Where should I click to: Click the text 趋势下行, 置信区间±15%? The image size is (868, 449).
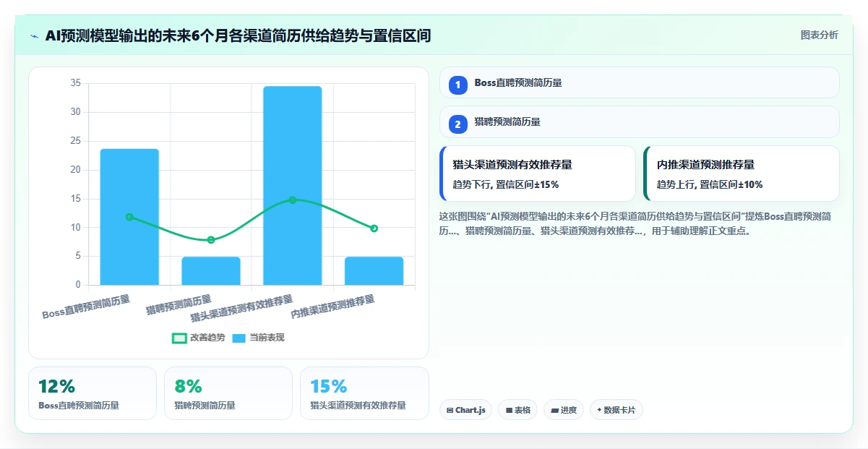[506, 184]
